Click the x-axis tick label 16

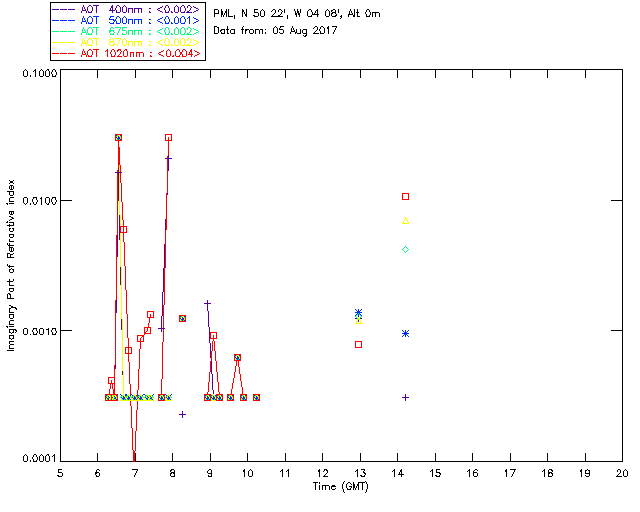472,473
